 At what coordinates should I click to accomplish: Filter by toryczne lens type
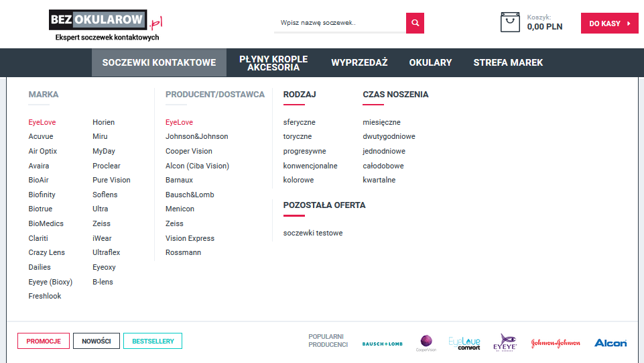pos(298,136)
